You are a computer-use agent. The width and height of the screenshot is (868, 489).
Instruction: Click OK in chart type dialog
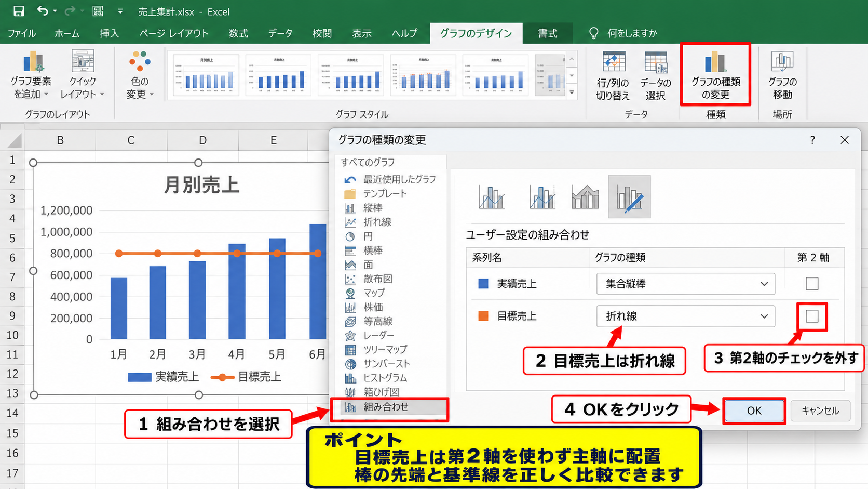pyautogui.click(x=754, y=411)
